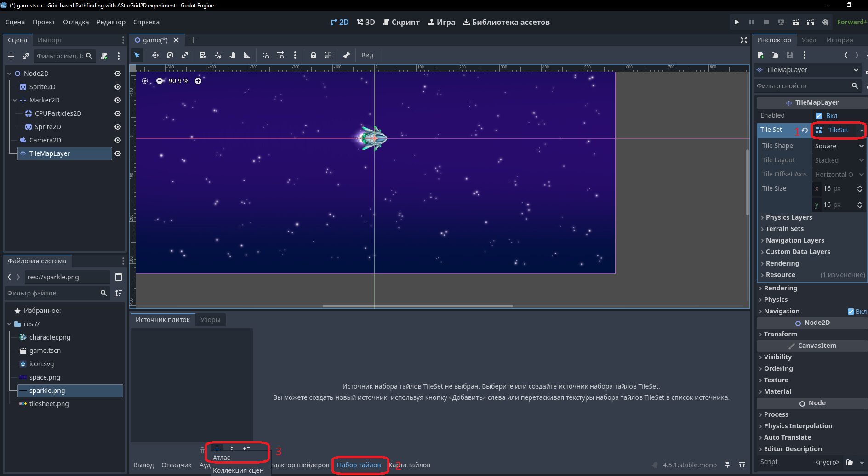Expand Terrain Sets section
This screenshot has width=868, height=476.
pyautogui.click(x=785, y=229)
